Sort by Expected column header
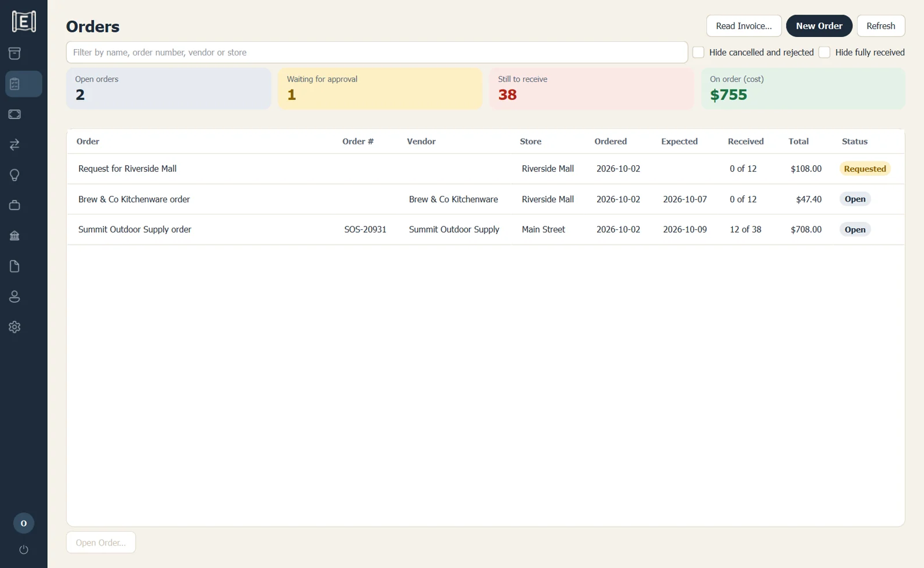This screenshot has width=924, height=568. 679,142
